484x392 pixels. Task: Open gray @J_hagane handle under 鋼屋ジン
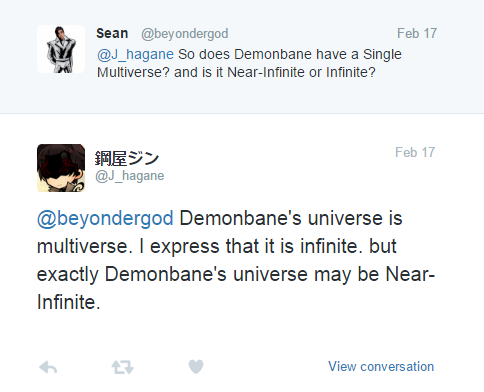click(x=130, y=176)
